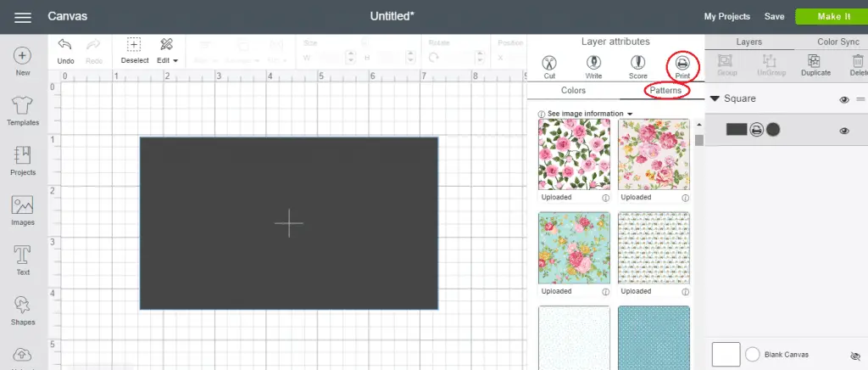Click info icon under teal floral pattern

coord(605,292)
